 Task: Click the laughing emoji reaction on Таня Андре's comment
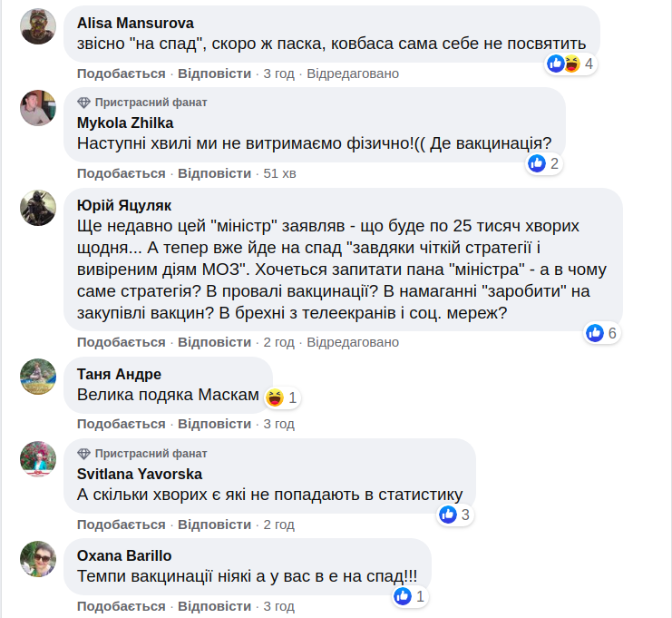[276, 397]
